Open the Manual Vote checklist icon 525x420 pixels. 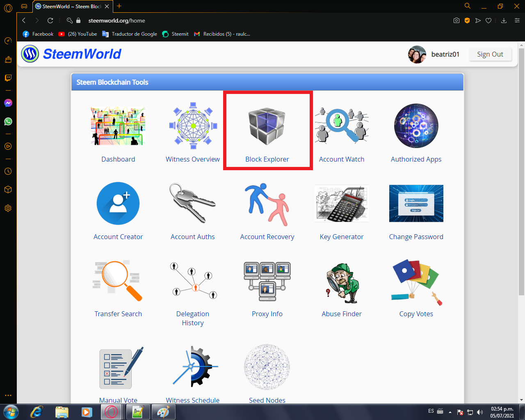click(x=121, y=368)
